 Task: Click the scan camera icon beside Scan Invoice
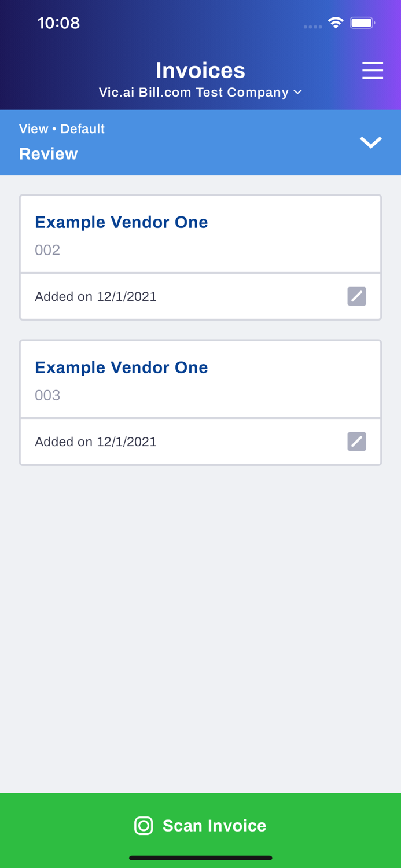point(144,826)
